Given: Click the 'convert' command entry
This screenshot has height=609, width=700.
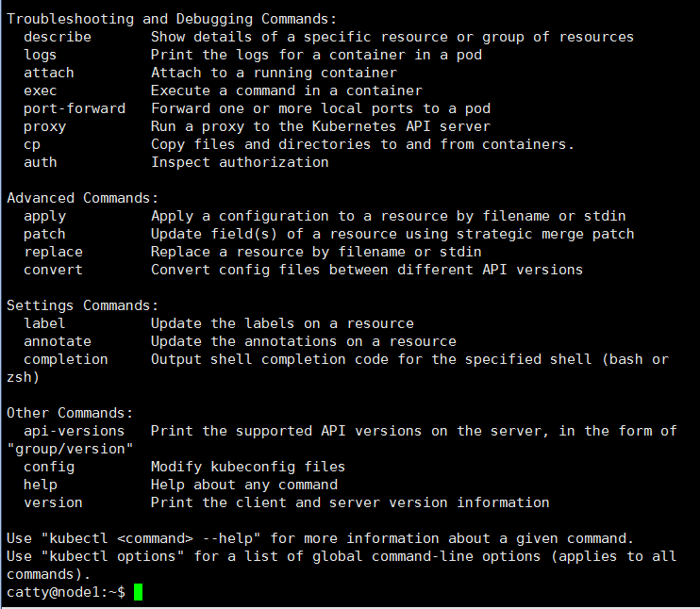Looking at the screenshot, I should [x=53, y=270].
